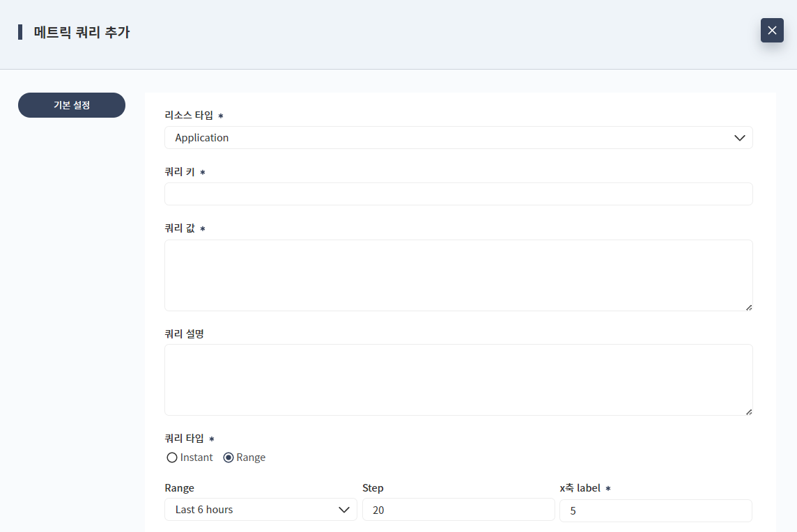The image size is (797, 532).
Task: Click the 쿼리 키 input field
Action: point(458,194)
